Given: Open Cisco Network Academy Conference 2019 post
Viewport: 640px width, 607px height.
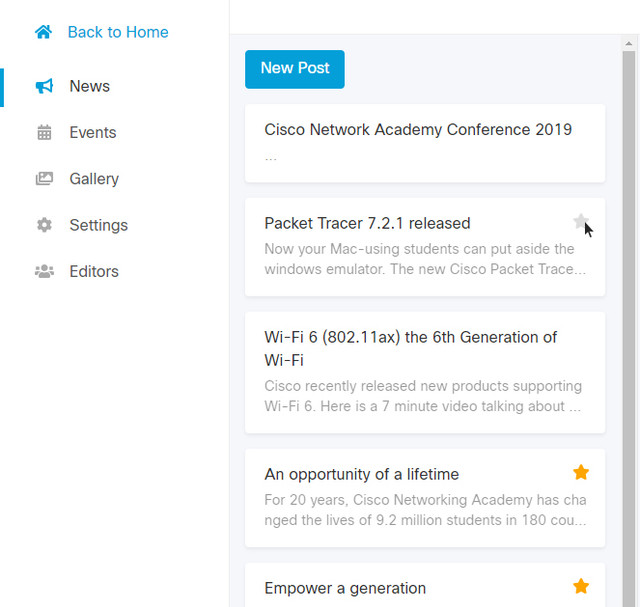Looking at the screenshot, I should 418,130.
